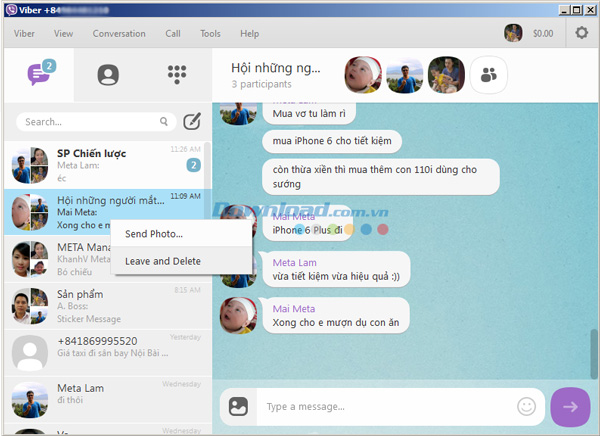Open settings gear icon
This screenshot has height=436, width=600.
pyautogui.click(x=581, y=33)
